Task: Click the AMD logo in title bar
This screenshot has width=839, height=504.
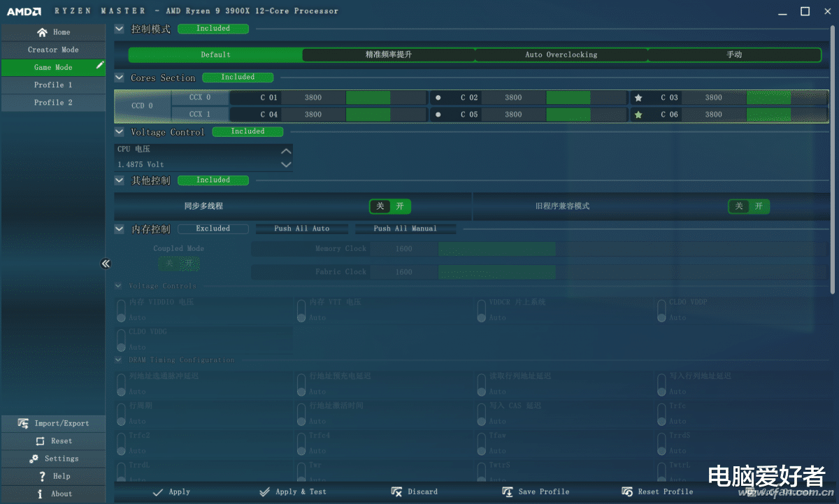Action: pyautogui.click(x=24, y=11)
